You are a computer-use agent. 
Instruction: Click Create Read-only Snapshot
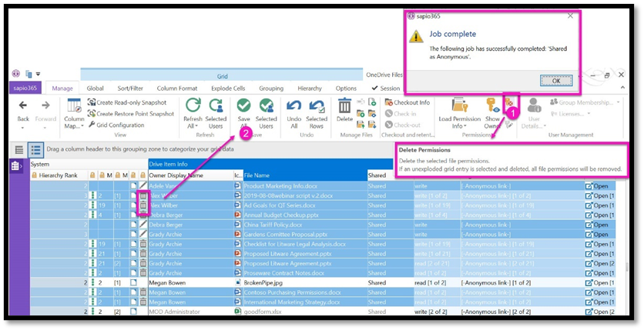(x=127, y=102)
